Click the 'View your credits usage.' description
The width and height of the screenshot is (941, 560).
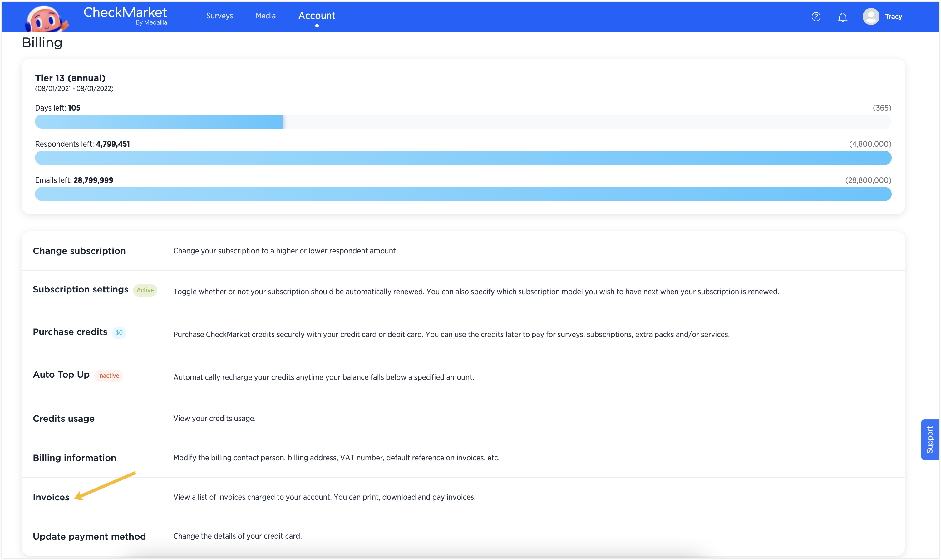click(214, 419)
